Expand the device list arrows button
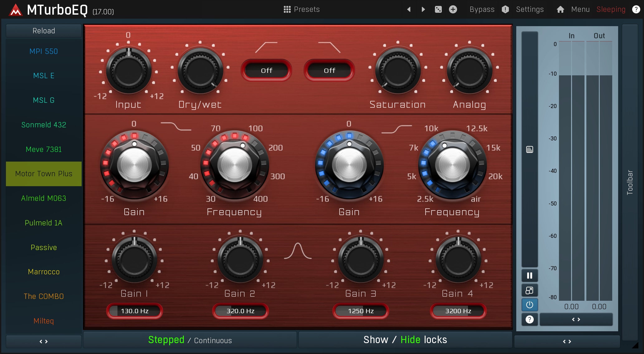Image resolution: width=644 pixels, height=354 pixels. (x=44, y=342)
